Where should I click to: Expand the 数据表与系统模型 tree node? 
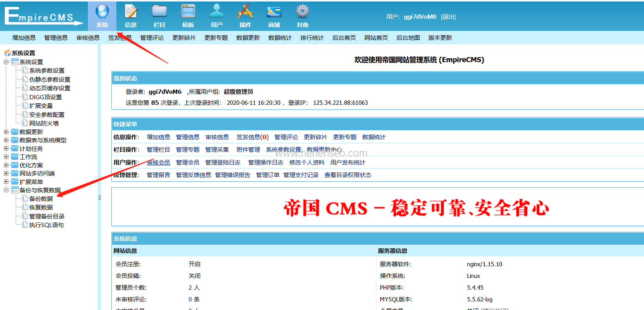(6, 140)
